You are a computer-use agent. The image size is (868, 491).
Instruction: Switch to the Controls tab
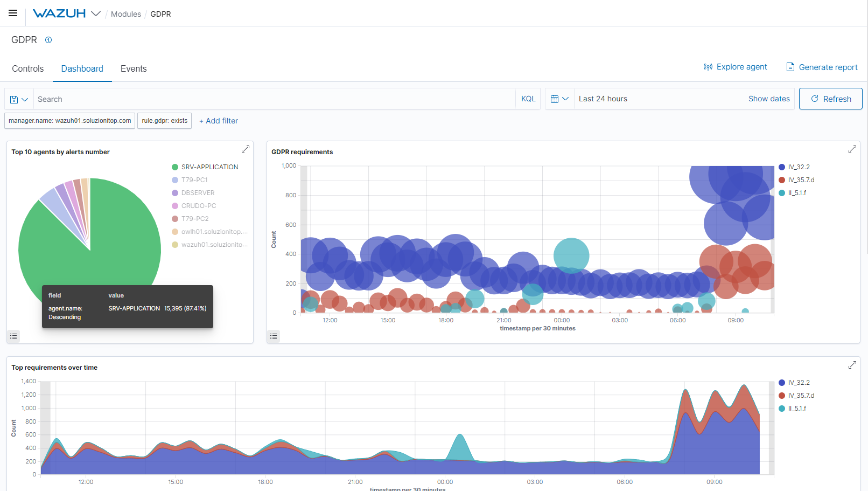click(27, 68)
